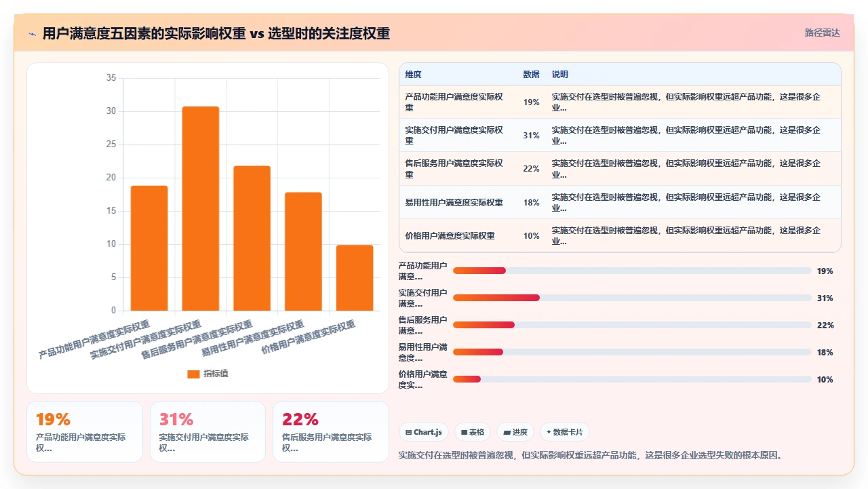The height and width of the screenshot is (489, 868).
Task: Click the 22% cell in the table
Action: coord(531,169)
